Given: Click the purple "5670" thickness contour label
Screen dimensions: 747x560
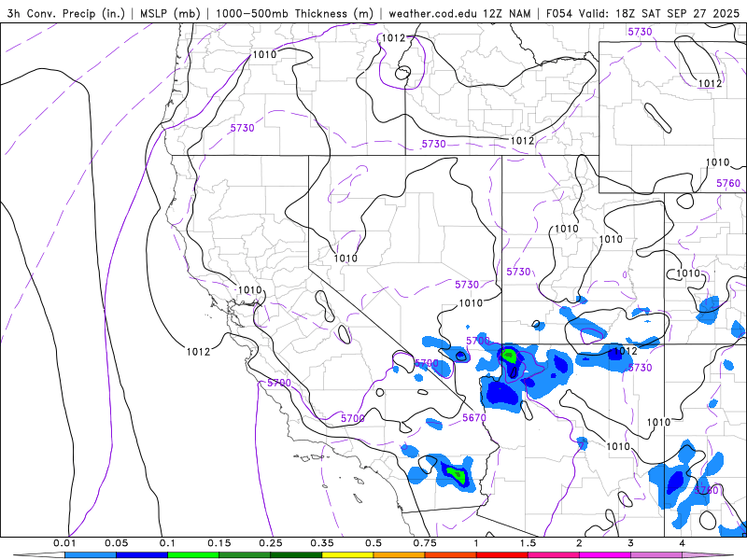Looking at the screenshot, I should [474, 417].
